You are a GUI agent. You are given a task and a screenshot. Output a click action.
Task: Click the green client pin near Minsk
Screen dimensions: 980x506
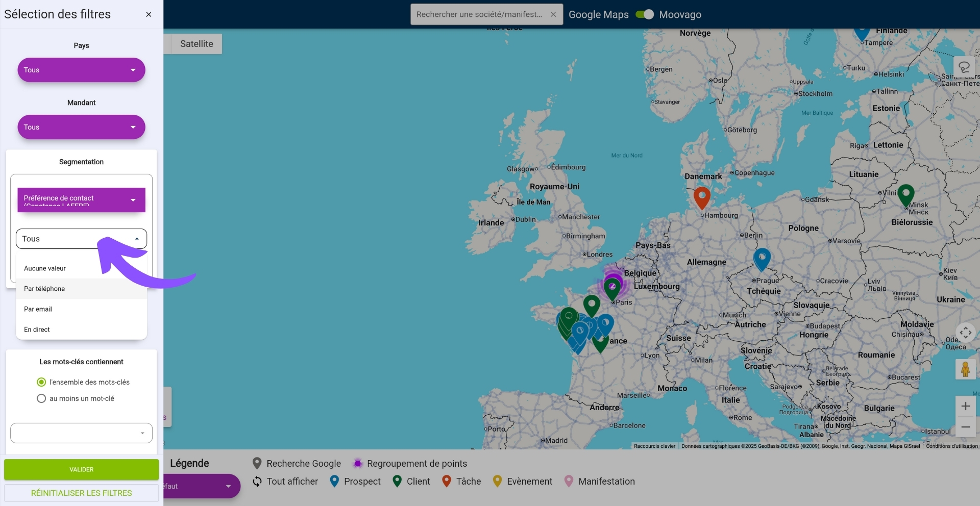[905, 194]
